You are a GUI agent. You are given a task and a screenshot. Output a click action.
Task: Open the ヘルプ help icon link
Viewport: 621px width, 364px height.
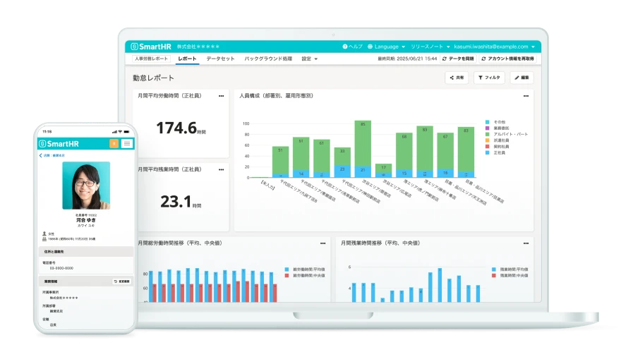point(353,47)
